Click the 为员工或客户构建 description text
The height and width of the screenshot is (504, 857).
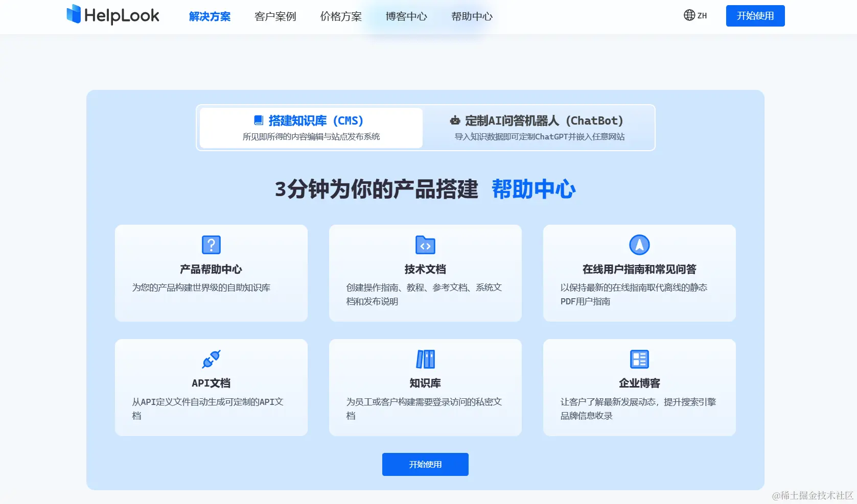tap(424, 409)
